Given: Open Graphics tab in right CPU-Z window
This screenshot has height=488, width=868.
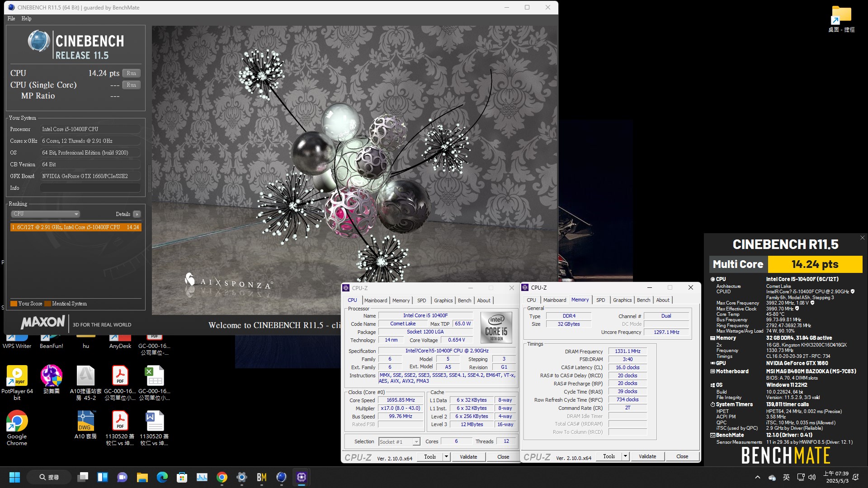Looking at the screenshot, I should point(622,300).
